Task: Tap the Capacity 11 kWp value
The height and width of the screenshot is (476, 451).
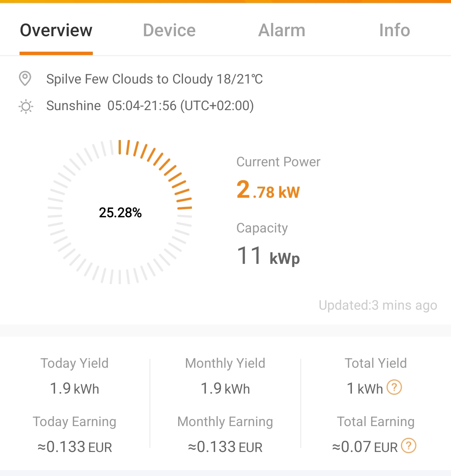Action: [268, 256]
